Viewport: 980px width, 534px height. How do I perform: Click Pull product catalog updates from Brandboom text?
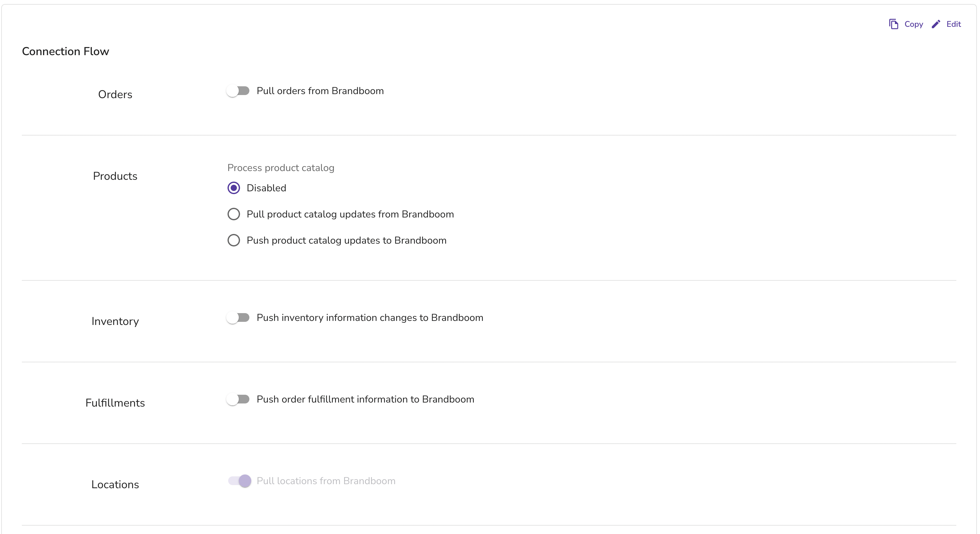[350, 214]
